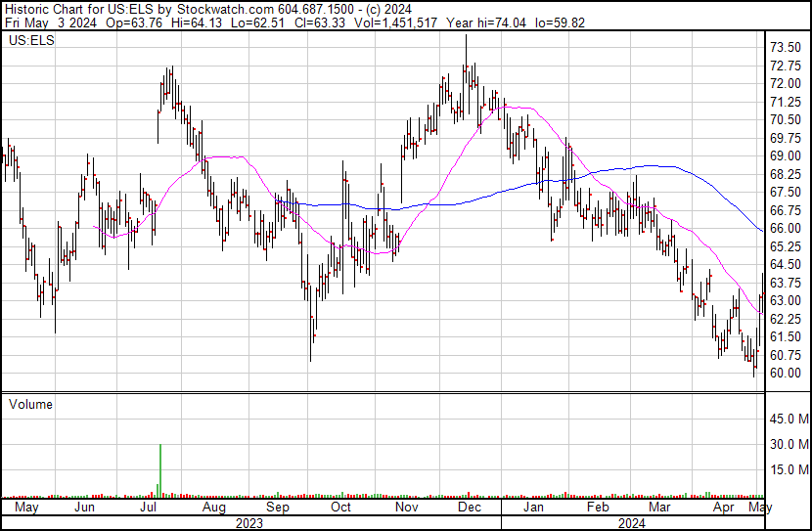Select the Dec month marker
The width and height of the screenshot is (812, 531).
click(470, 509)
